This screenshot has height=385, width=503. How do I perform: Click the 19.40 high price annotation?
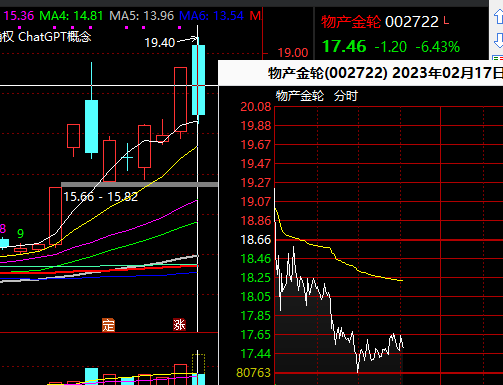coord(160,43)
